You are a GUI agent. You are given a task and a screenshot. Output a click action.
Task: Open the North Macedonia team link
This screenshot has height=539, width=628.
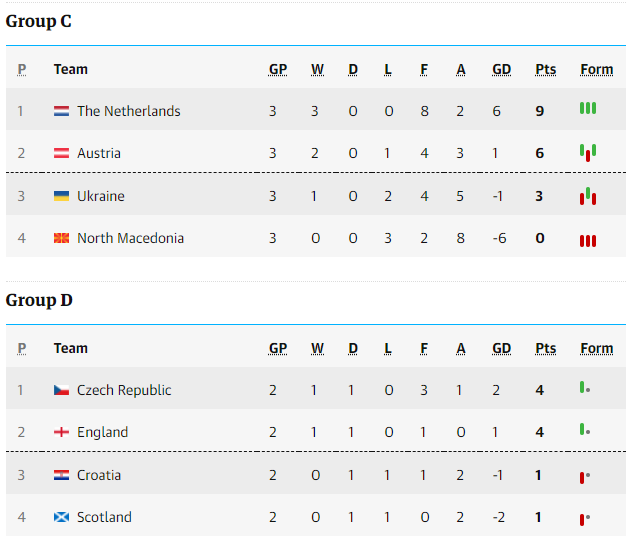point(131,238)
